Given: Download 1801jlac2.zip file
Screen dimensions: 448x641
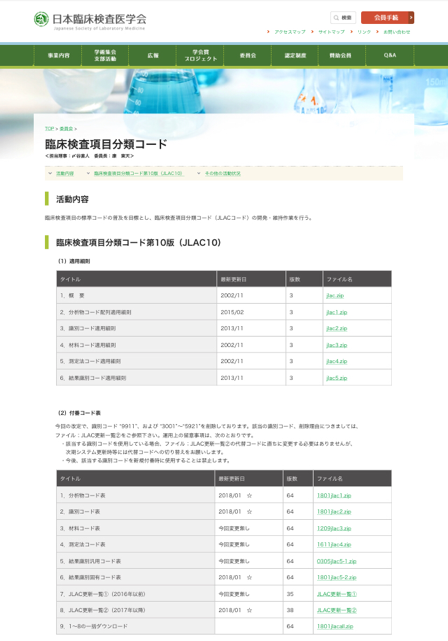Looking at the screenshot, I should point(334,512).
